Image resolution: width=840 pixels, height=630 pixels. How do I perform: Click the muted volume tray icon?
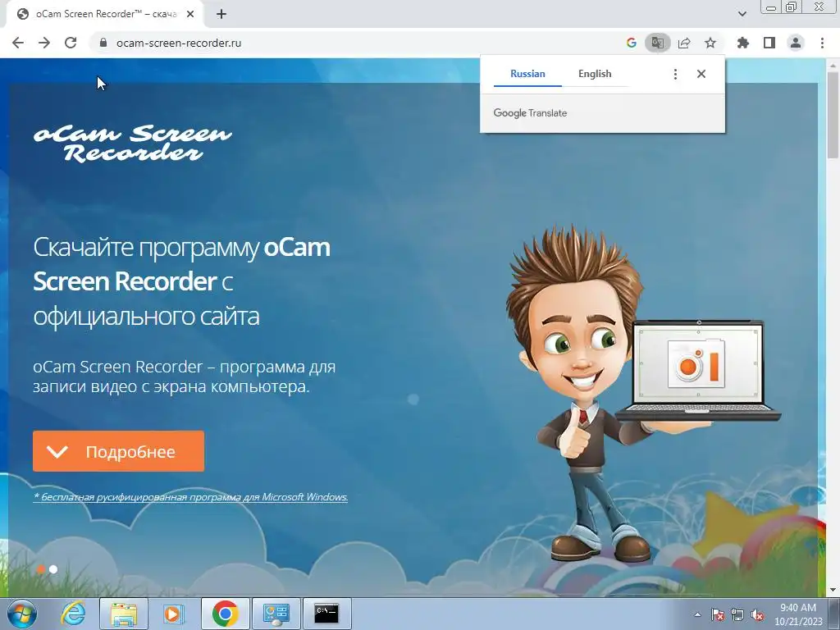(757, 614)
